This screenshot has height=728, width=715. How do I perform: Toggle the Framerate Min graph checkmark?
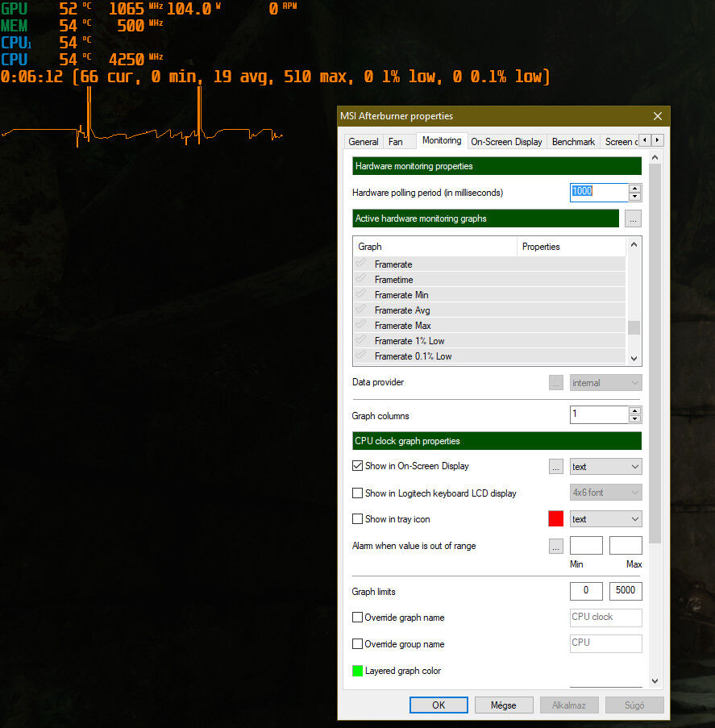tap(361, 294)
